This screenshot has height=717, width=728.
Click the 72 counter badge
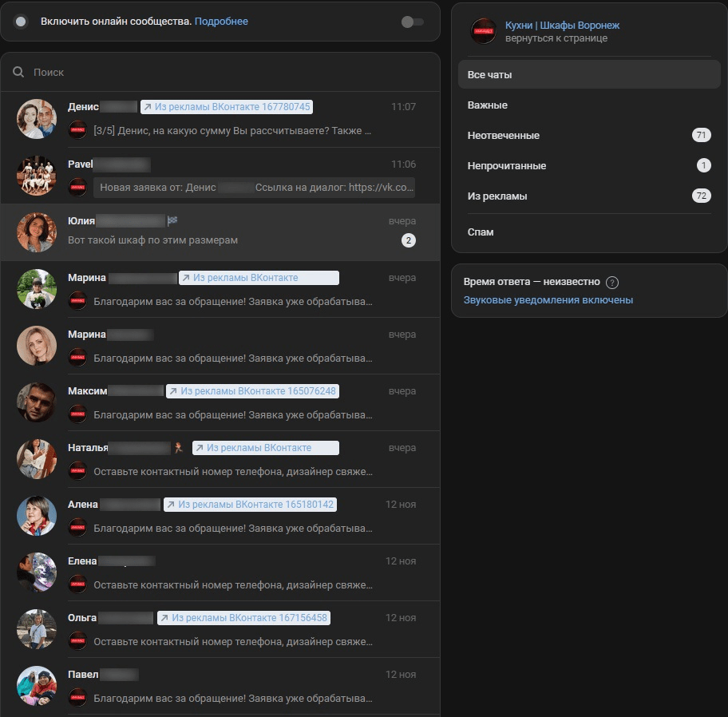click(x=702, y=196)
